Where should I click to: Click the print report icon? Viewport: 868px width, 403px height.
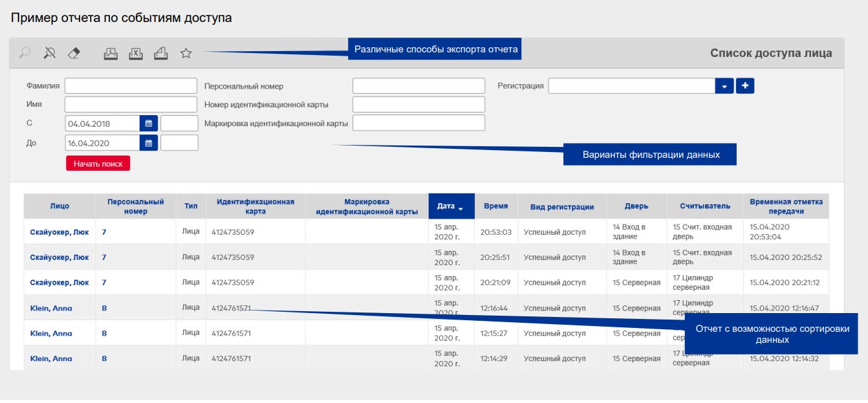pyautogui.click(x=161, y=54)
